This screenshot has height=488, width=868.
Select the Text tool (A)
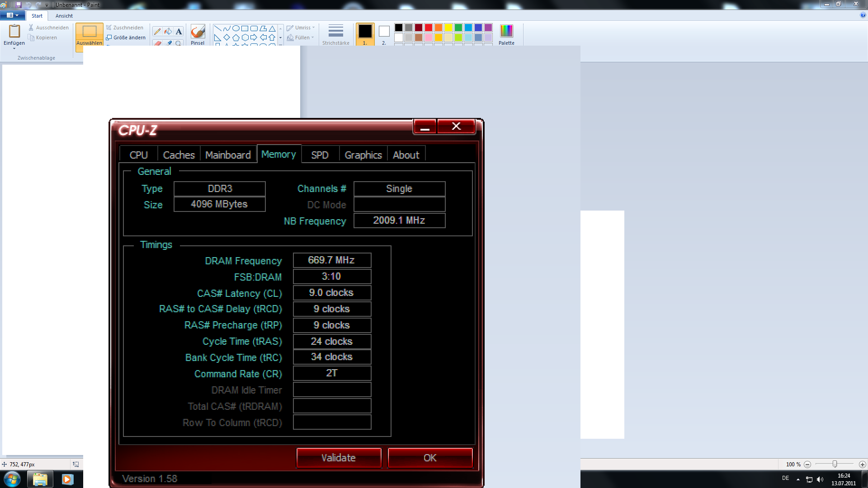point(179,31)
